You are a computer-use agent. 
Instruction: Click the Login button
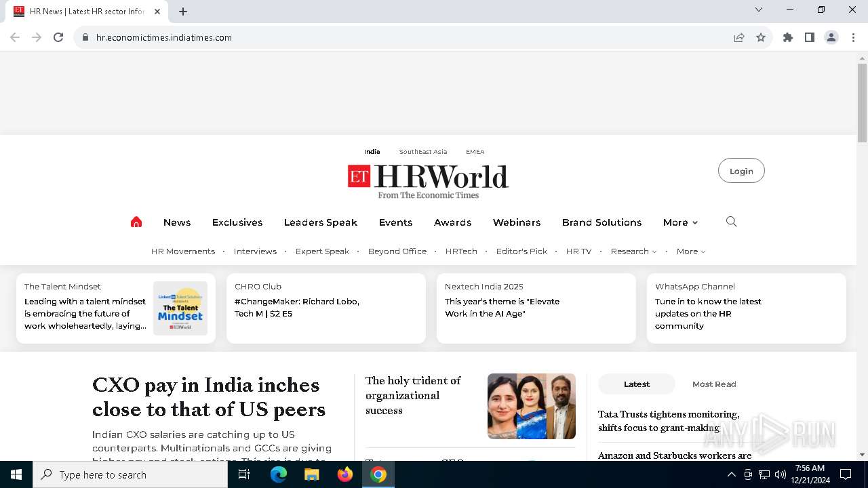click(741, 171)
